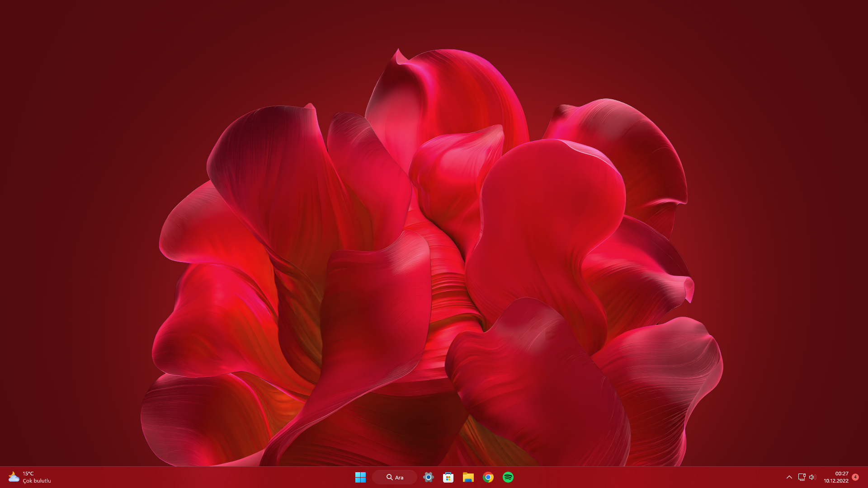
Task: Open weather widget showing 15°C
Action: tap(30, 477)
